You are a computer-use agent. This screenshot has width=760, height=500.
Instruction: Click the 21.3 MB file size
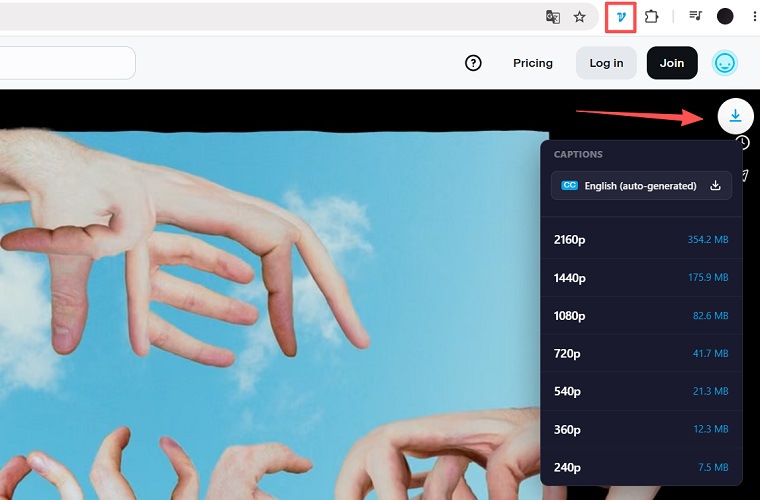(x=711, y=391)
